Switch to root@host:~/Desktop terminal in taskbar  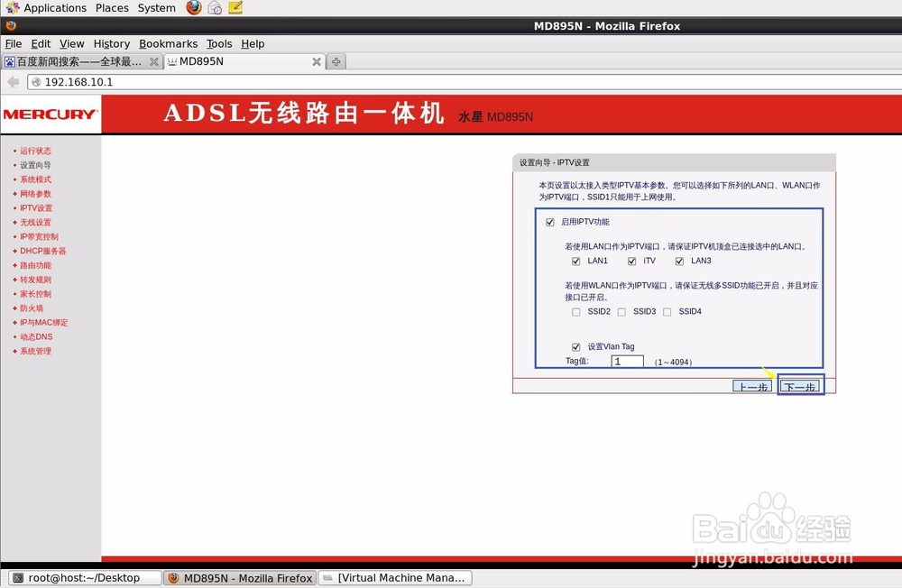85,578
